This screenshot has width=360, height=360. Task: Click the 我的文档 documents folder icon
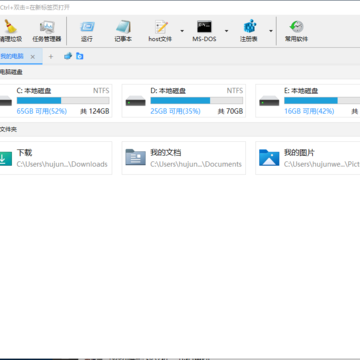[135, 157]
